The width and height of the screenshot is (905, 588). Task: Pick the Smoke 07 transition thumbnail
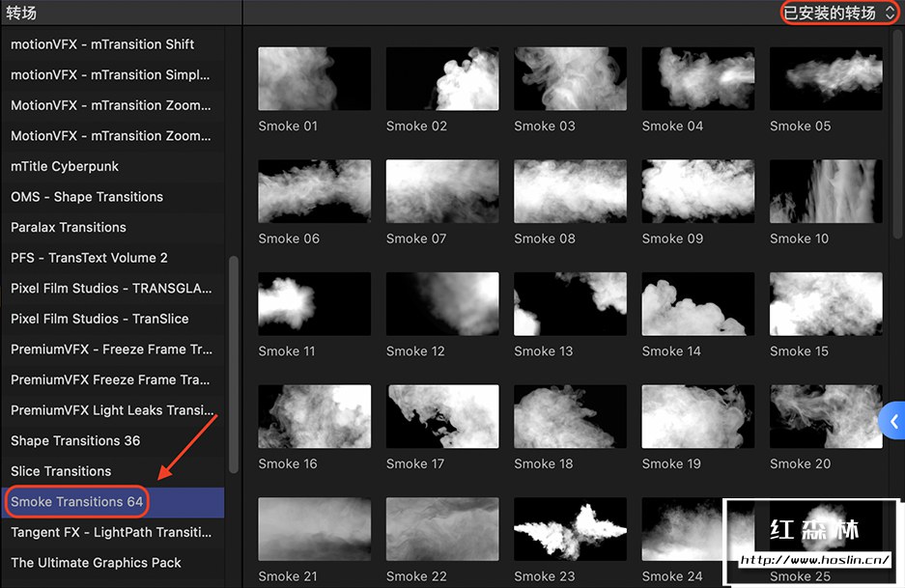[442, 191]
